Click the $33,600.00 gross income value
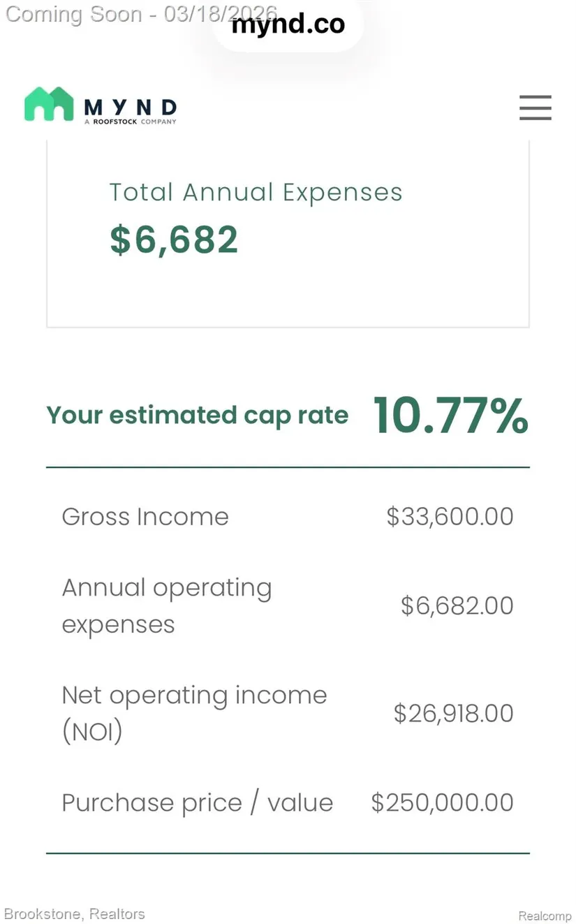The height and width of the screenshot is (924, 576). 450,517
